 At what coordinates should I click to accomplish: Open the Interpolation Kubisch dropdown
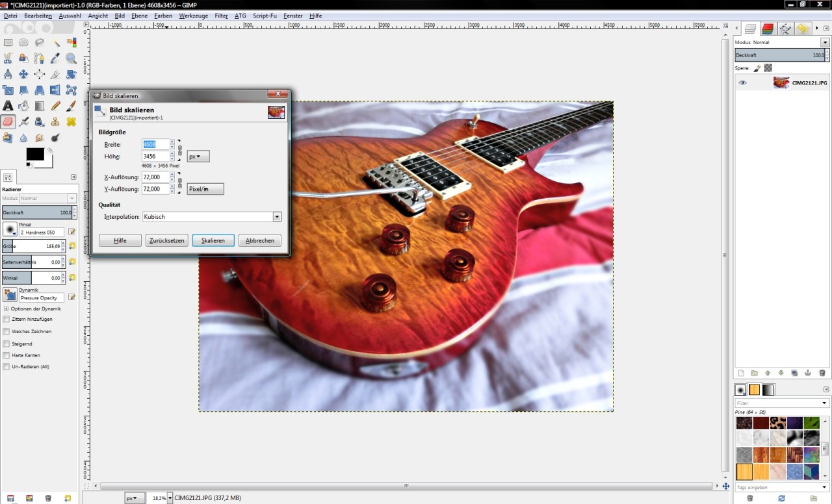click(212, 217)
